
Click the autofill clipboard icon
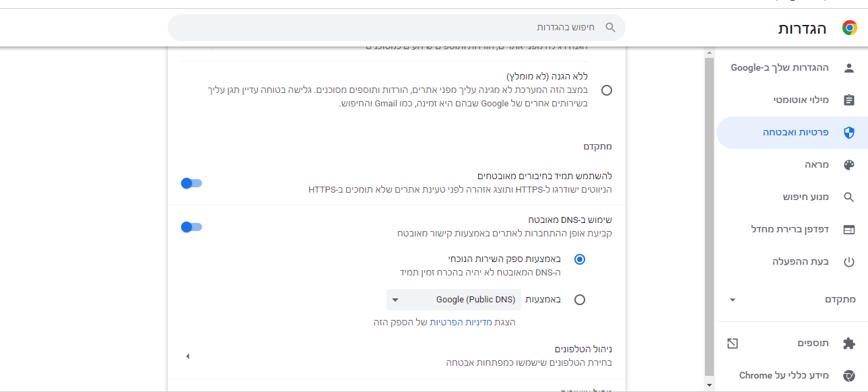848,100
